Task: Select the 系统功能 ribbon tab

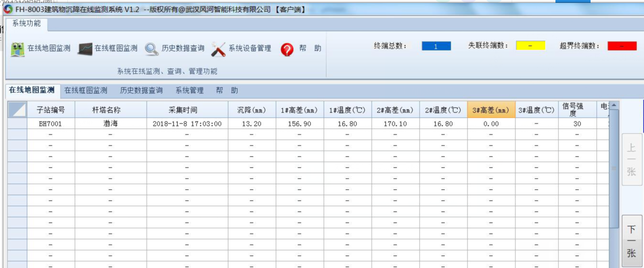Action: [26, 24]
